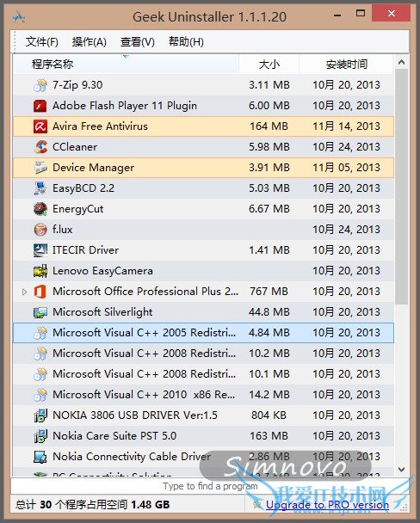Click the Lenovo EasyCamera icon

coord(40,271)
